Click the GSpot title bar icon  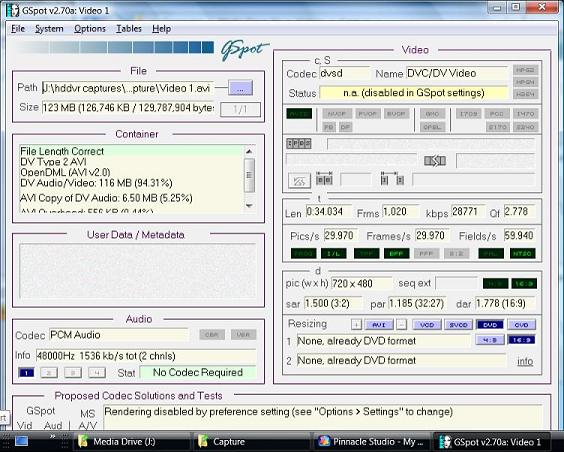point(12,10)
